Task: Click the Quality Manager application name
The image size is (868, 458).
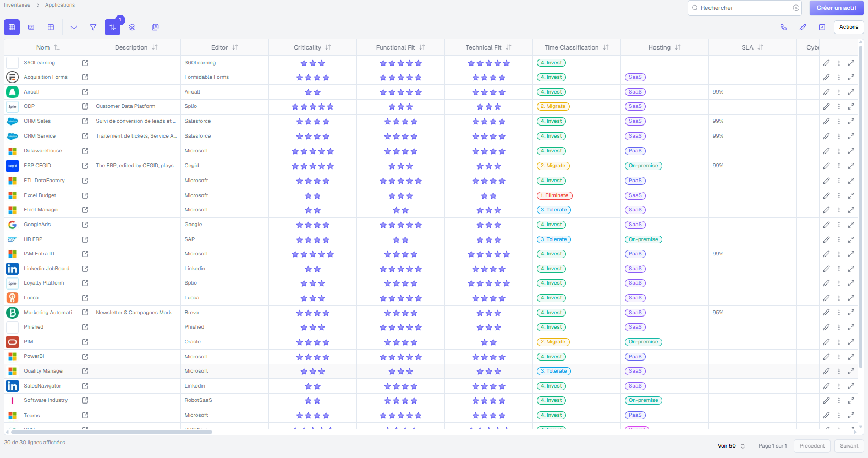Action: 44,371
